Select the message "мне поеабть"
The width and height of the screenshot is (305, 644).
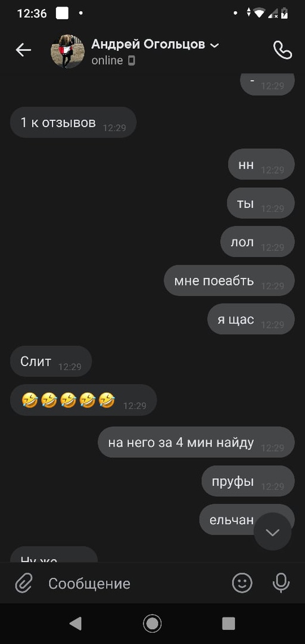(229, 281)
